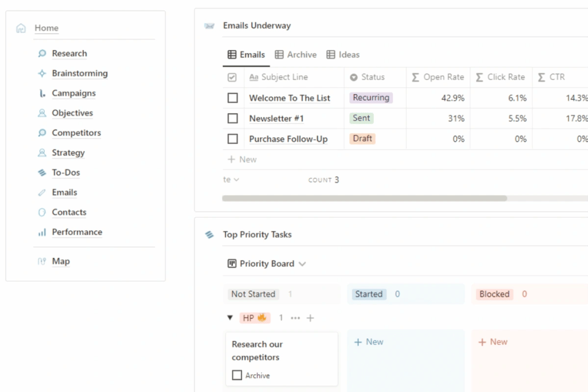588x392 pixels.
Task: Open the Map page link
Action: (61, 261)
